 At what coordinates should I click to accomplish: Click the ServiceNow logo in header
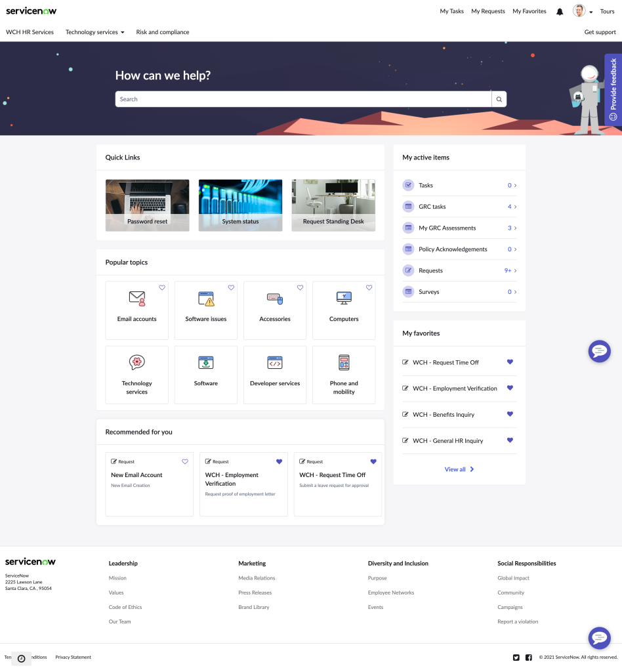pyautogui.click(x=31, y=10)
